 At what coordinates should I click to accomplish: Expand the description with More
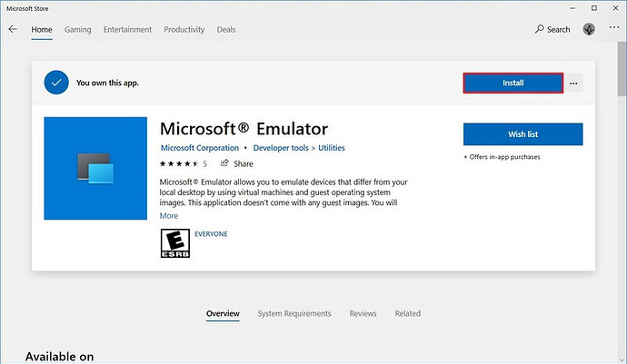[x=169, y=216]
